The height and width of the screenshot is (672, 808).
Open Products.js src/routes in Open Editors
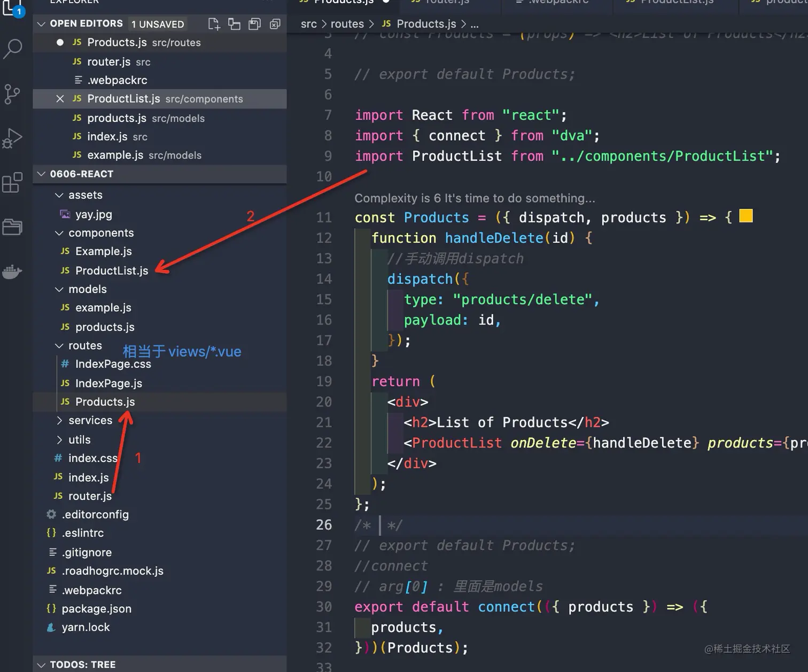pos(160,43)
